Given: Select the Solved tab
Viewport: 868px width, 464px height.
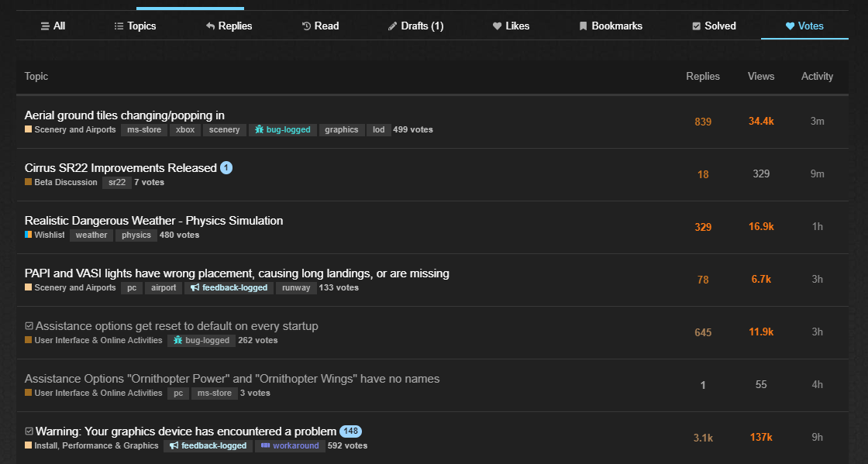Looking at the screenshot, I should click(x=714, y=26).
